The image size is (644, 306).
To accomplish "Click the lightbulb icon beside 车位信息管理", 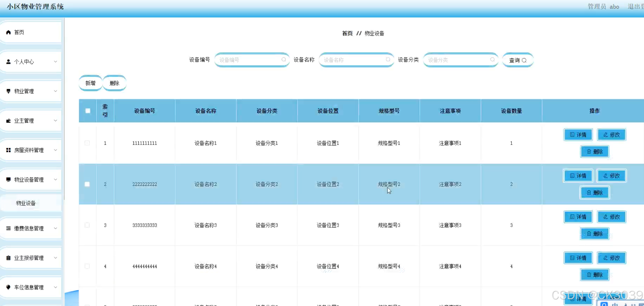I will (8, 287).
